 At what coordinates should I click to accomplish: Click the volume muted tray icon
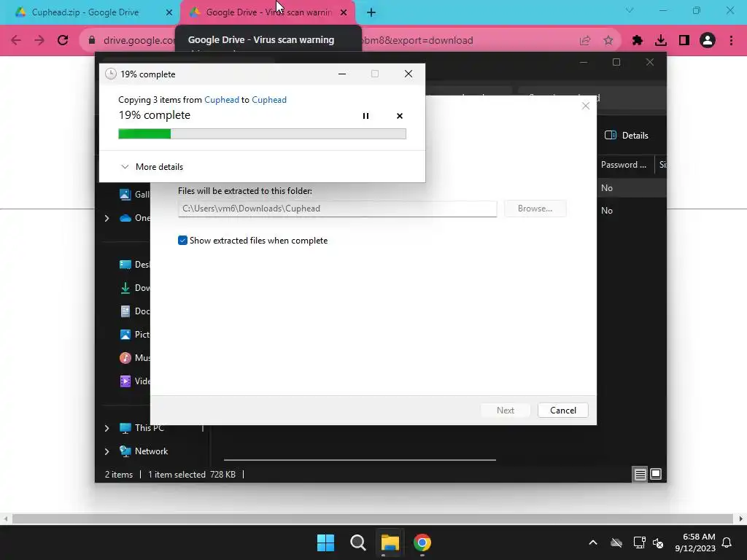pos(658,542)
